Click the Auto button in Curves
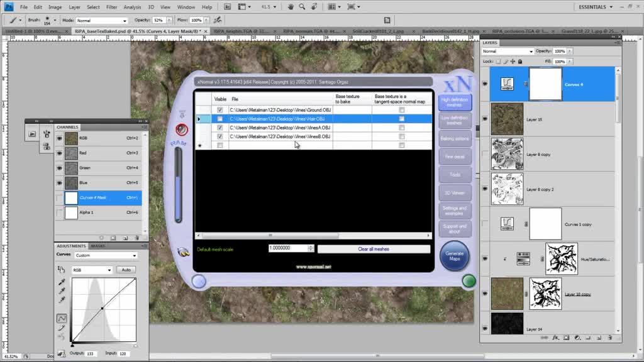Image resolution: width=644 pixels, height=362 pixels. tap(126, 270)
